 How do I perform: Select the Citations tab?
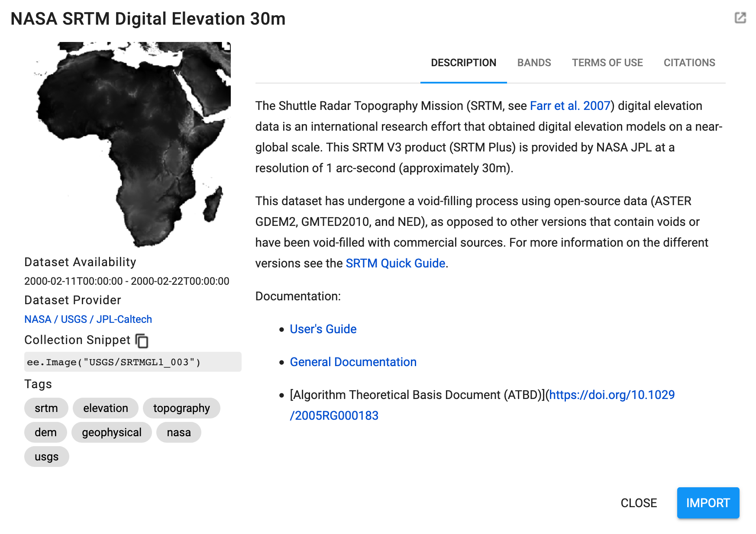[x=689, y=63]
